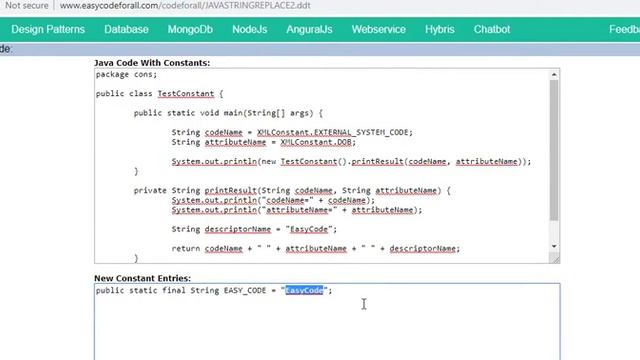
Task: Click the 'Java Code With Constants:' label
Action: tap(152, 63)
